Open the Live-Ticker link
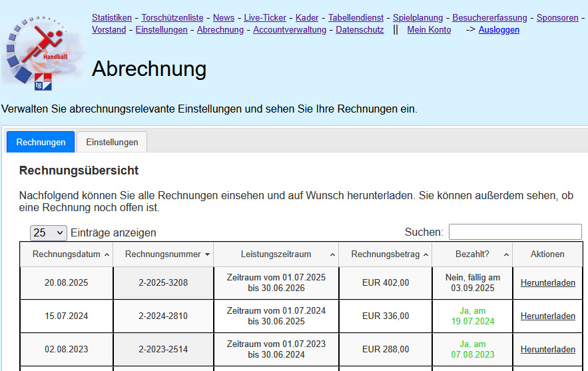 click(x=265, y=18)
